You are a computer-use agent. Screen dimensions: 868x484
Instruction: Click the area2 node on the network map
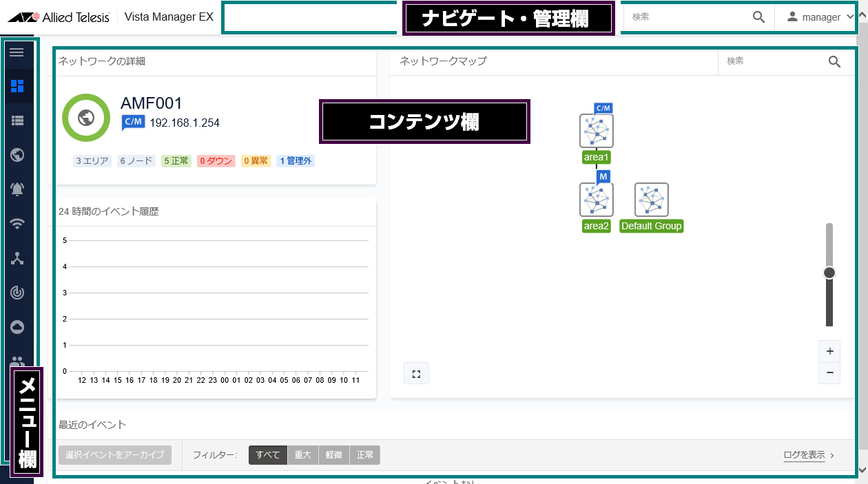coord(596,200)
